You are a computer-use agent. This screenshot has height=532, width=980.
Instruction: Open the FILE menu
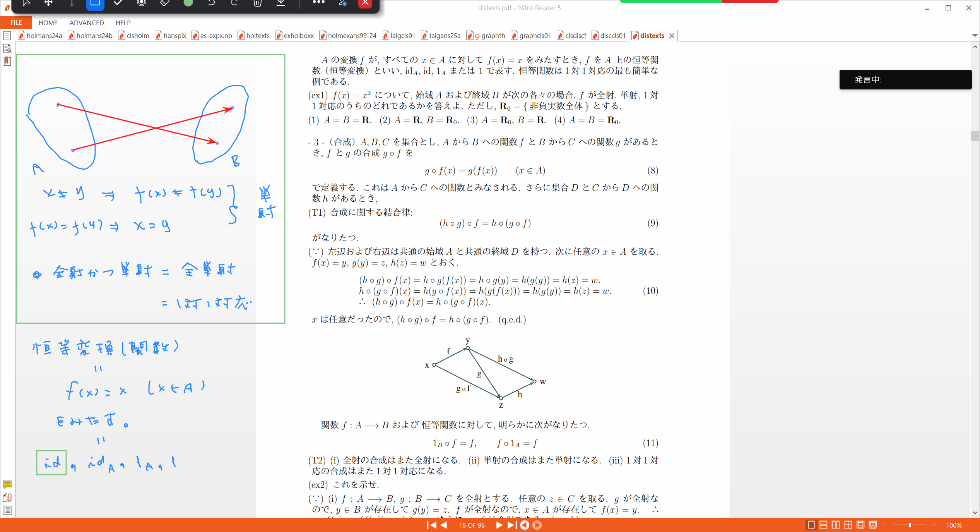click(16, 22)
